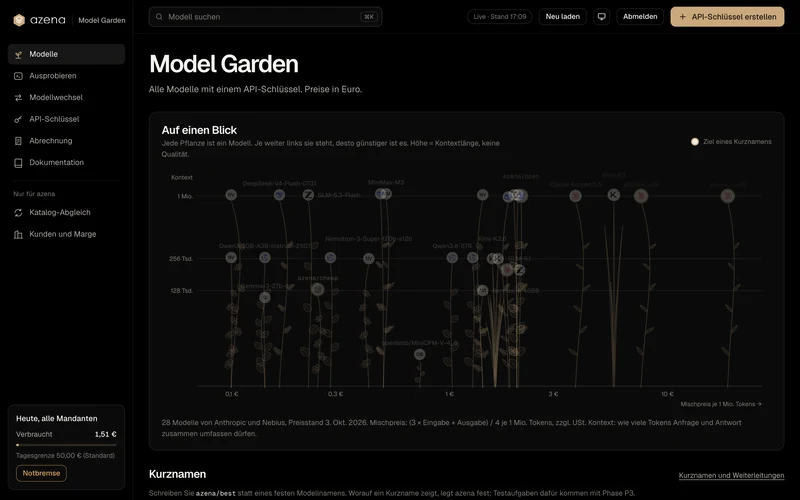
Task: Click the MiniMax-M3 chart label
Action: 386,182
